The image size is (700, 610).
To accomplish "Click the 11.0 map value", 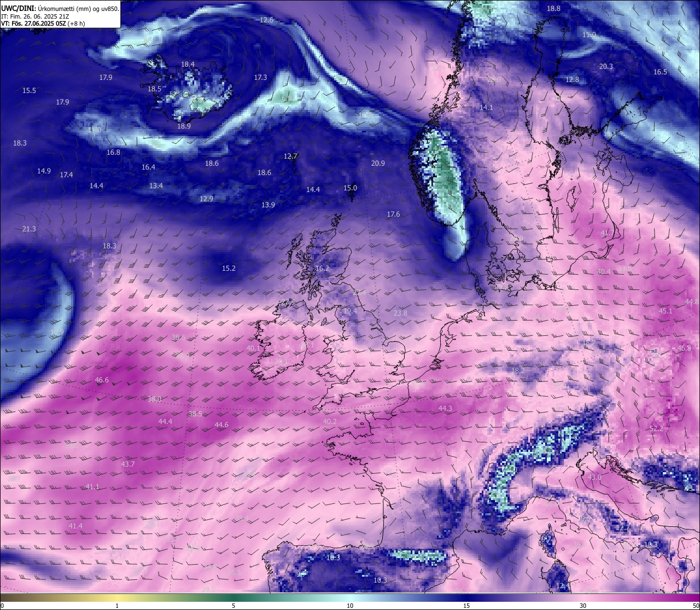I will click(x=589, y=35).
